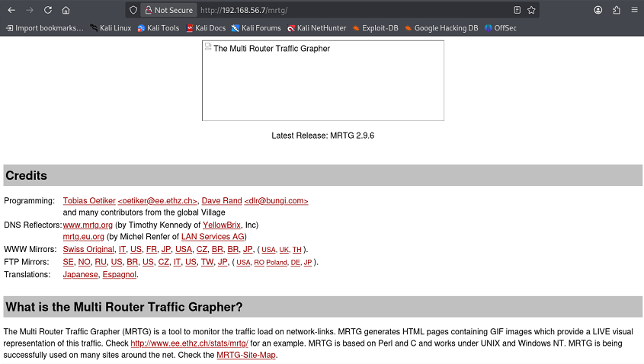Open the TW FTP mirror link

pyautogui.click(x=207, y=262)
